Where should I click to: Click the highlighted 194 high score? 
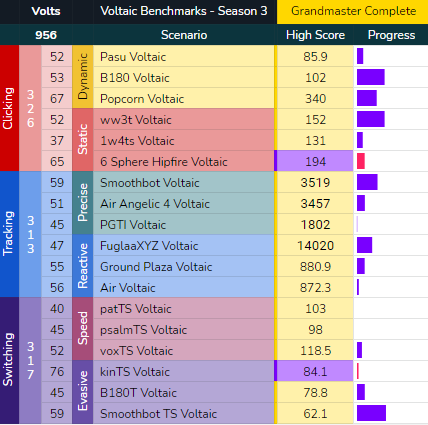click(315, 162)
